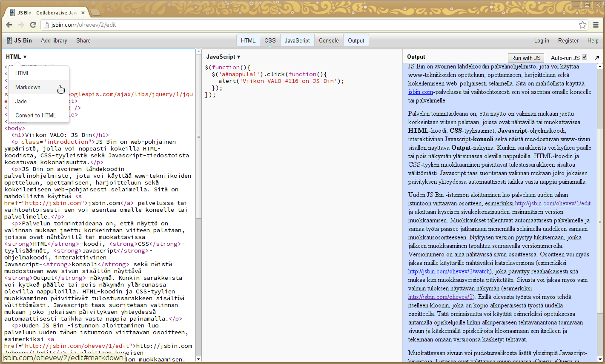
Task: Open the Help link
Action: pyautogui.click(x=593, y=40)
